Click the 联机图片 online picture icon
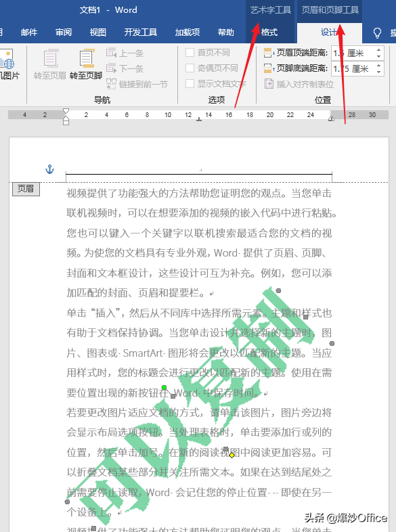 [x=7, y=58]
